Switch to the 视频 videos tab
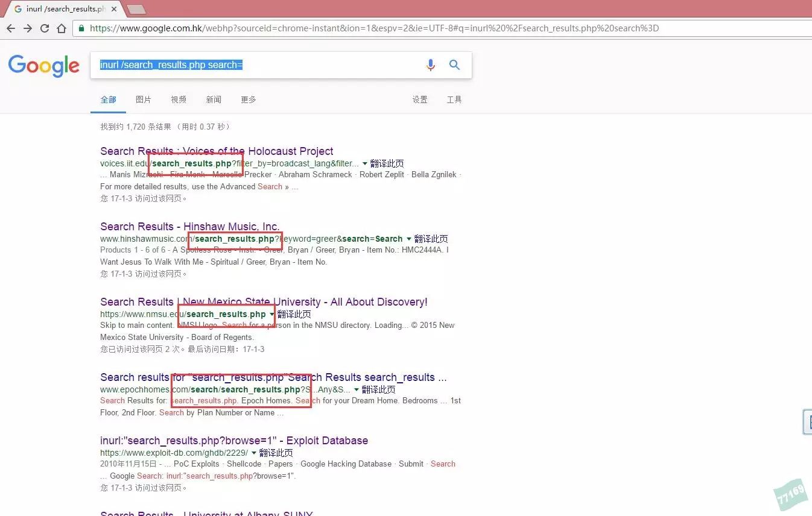 (x=179, y=99)
